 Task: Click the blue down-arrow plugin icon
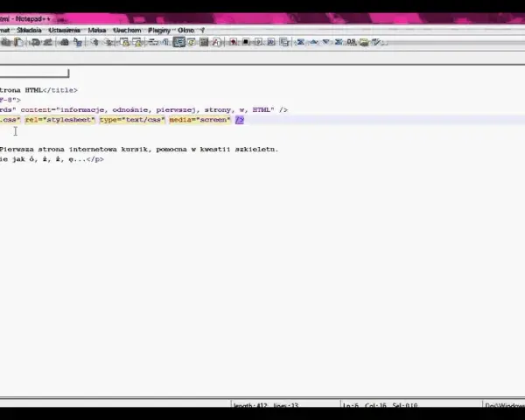pos(325,42)
